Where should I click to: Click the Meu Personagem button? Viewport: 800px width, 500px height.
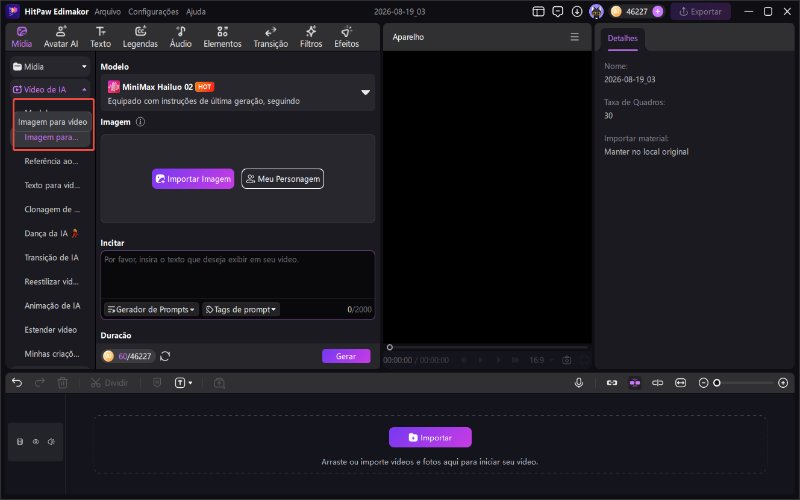click(x=282, y=179)
